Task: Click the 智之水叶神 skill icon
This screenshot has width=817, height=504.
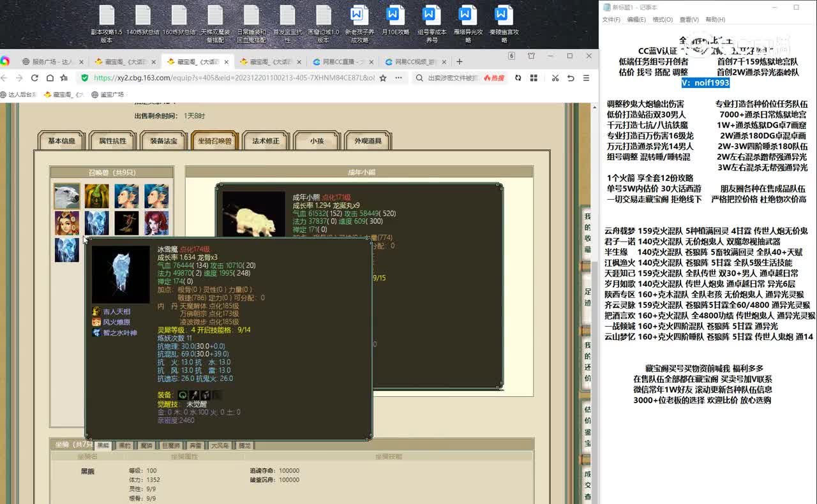Action: tap(96, 333)
